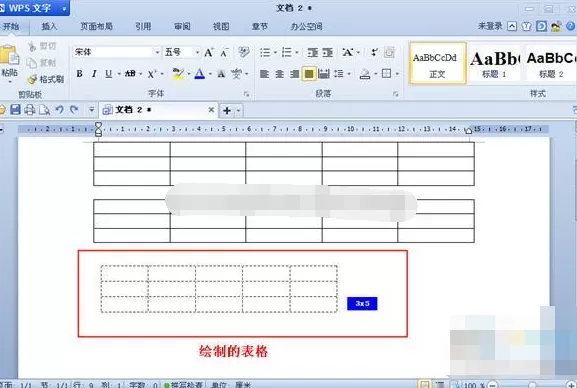Image resolution: width=577 pixels, height=388 pixels.
Task: Click the highlighted justify alignment button
Action: click(x=309, y=74)
